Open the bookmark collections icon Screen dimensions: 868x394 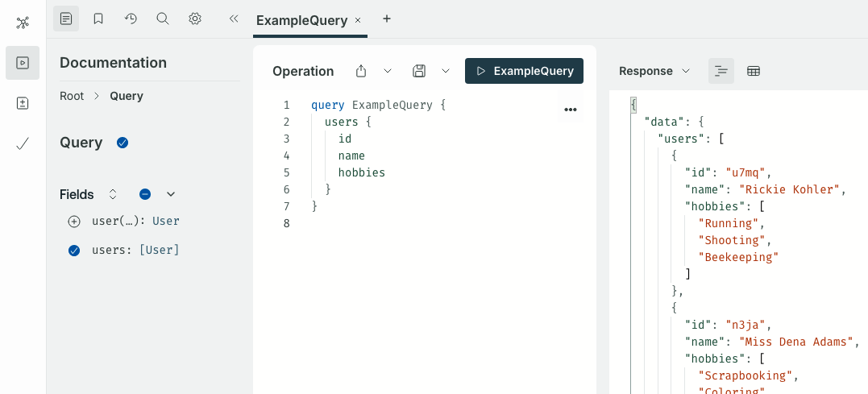pos(98,19)
